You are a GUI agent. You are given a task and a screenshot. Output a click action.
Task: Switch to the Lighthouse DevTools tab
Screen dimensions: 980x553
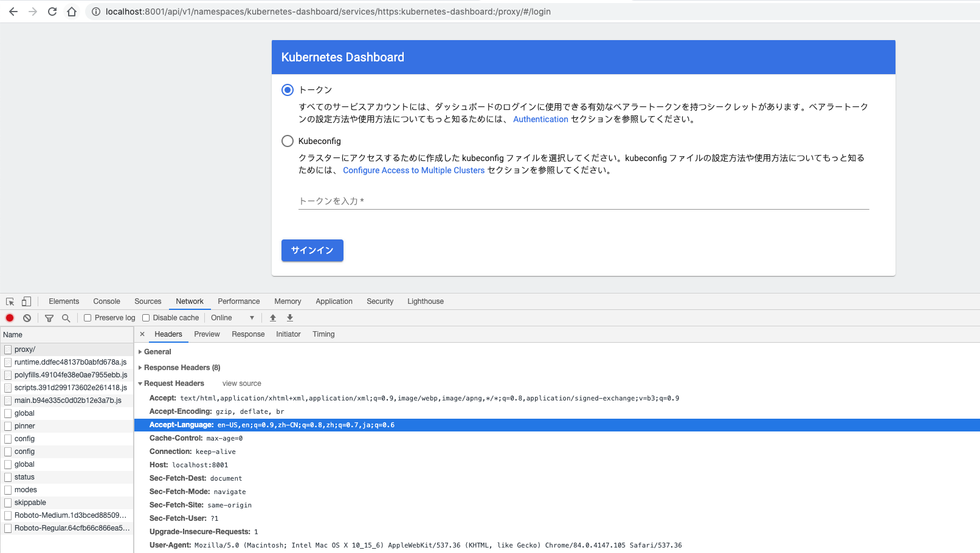[426, 301]
